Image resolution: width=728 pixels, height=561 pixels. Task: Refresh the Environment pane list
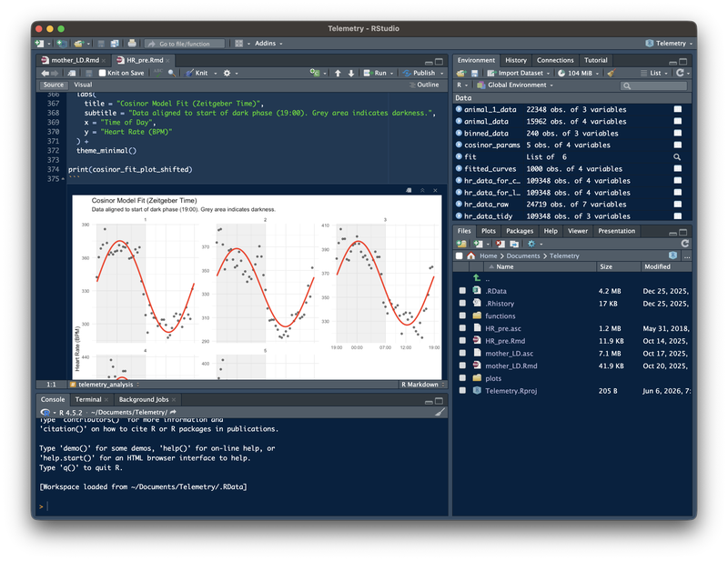(x=680, y=73)
